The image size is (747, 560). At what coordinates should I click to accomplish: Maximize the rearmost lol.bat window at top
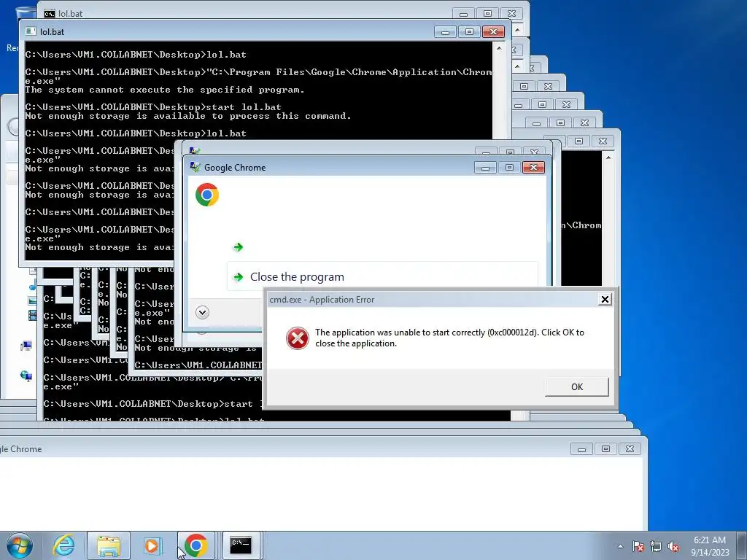tap(487, 13)
